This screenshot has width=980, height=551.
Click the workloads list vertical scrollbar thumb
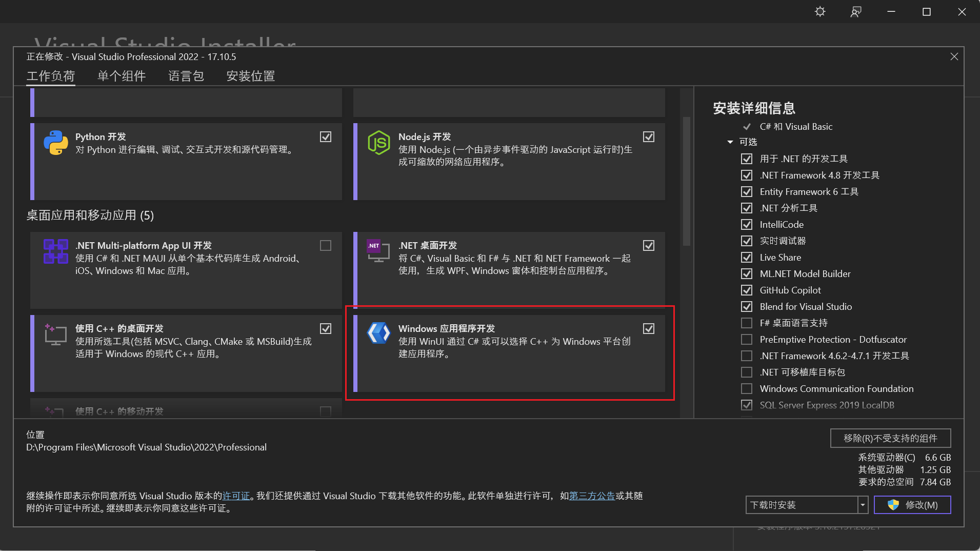[x=687, y=182]
